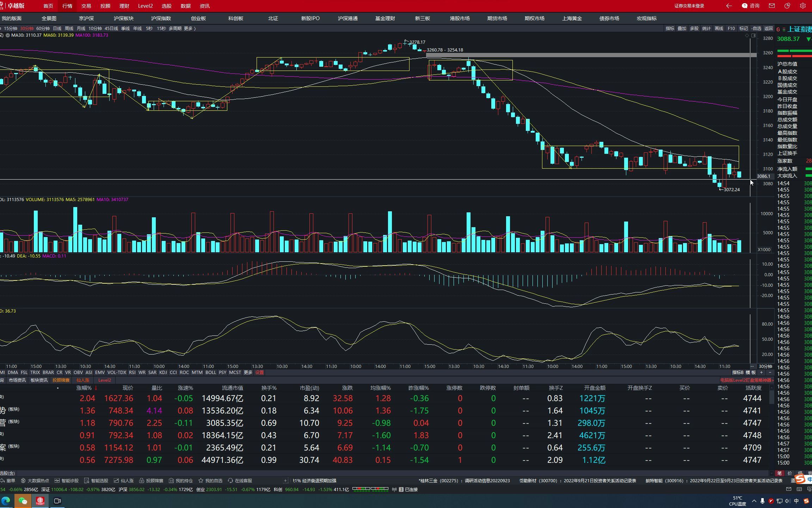812x508 pixels.
Task: Open the 多周期 period selector
Action: (x=175, y=28)
